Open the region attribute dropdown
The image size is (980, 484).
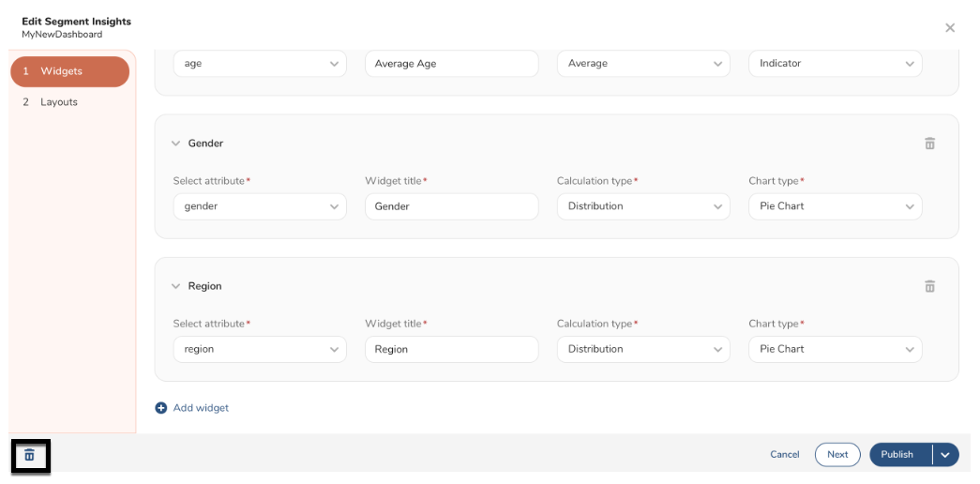259,349
